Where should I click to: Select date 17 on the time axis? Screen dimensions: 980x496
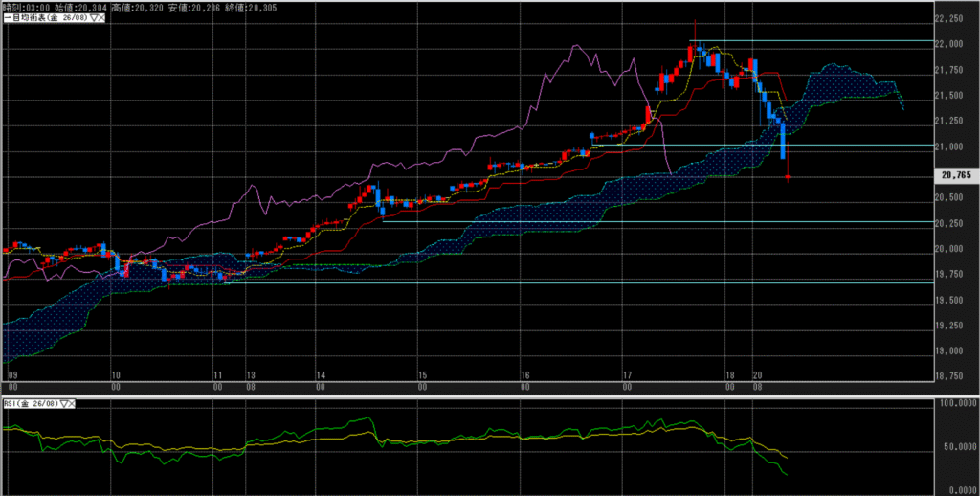tap(627, 375)
